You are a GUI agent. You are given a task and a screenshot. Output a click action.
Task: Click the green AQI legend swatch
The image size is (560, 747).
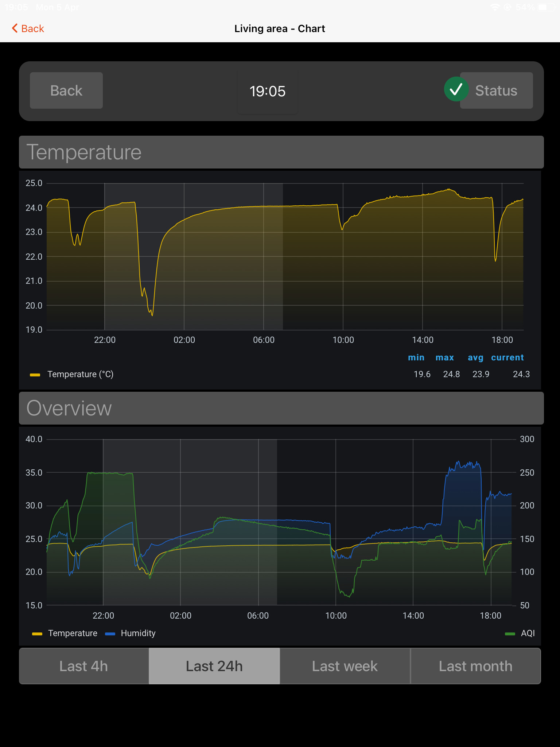(x=510, y=634)
